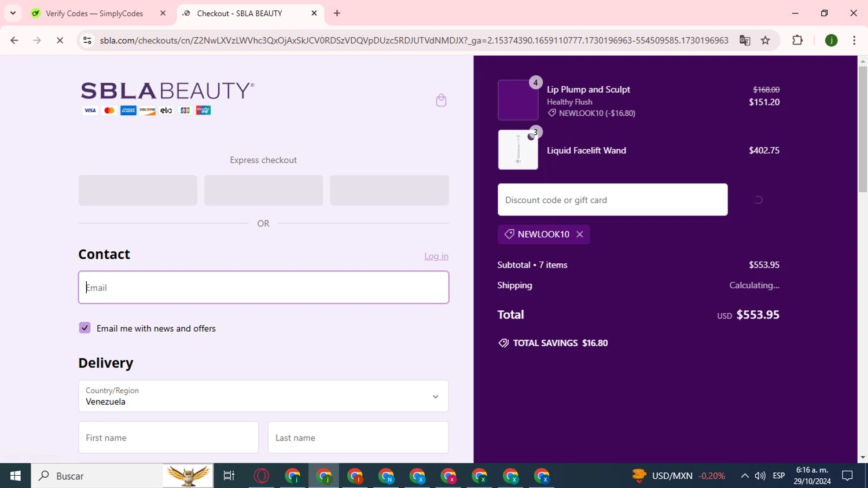Screen dimensions: 868x488
Task: Open the Windows Start menu
Action: click(x=16, y=476)
